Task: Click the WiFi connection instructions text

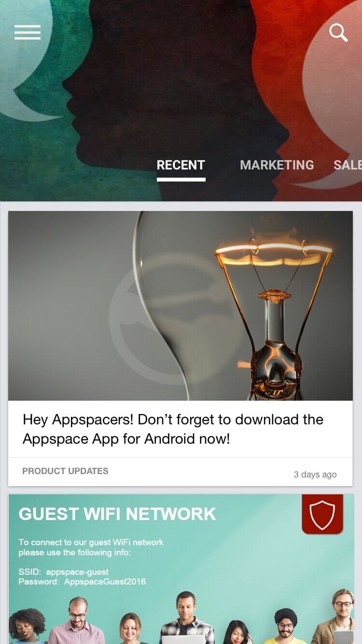Action: pos(91,547)
